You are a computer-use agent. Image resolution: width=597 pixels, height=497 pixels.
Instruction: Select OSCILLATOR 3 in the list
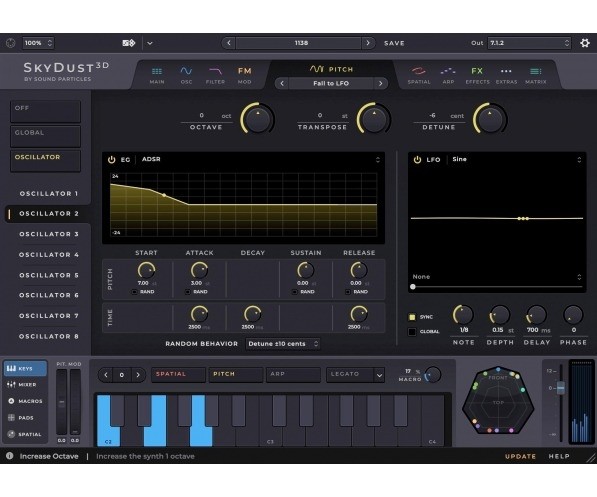49,234
